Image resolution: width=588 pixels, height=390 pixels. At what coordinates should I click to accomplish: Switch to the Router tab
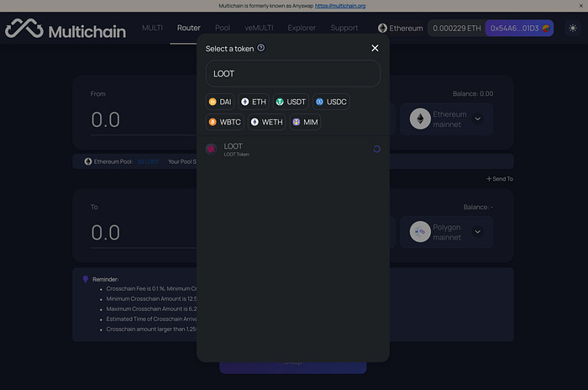(189, 28)
